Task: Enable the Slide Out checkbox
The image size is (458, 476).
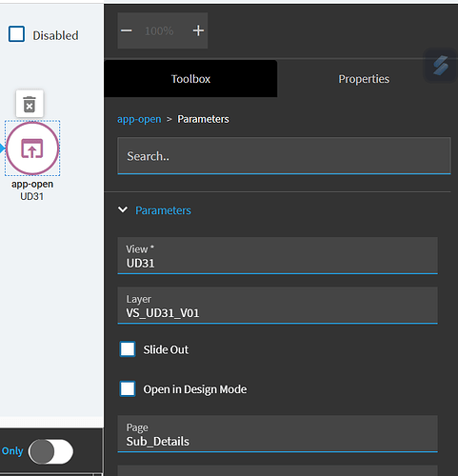Action: click(128, 349)
